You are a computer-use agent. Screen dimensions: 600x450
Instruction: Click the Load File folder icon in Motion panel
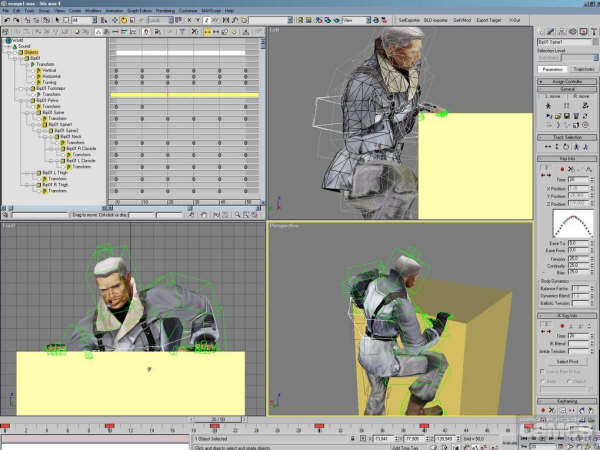pos(558,116)
